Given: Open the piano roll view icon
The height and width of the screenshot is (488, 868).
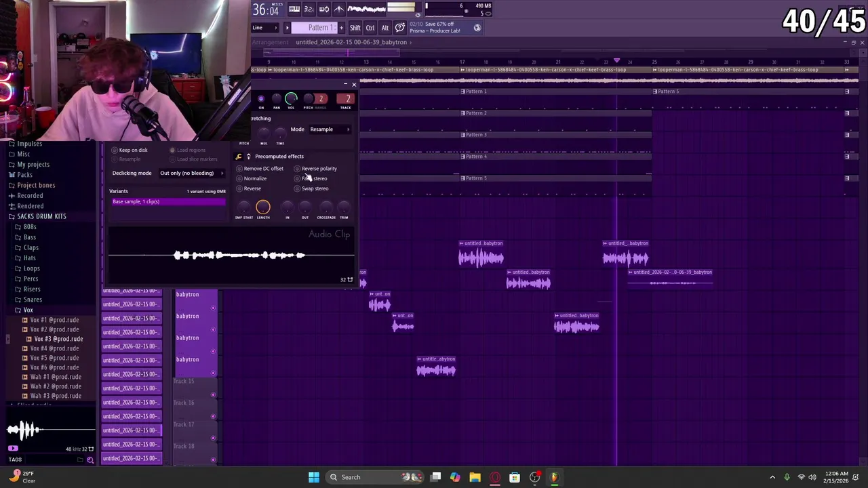Looking at the screenshot, I should 294,9.
